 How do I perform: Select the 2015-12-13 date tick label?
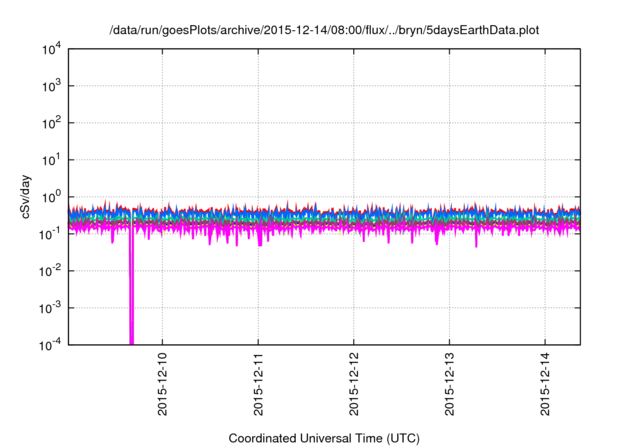click(x=449, y=384)
